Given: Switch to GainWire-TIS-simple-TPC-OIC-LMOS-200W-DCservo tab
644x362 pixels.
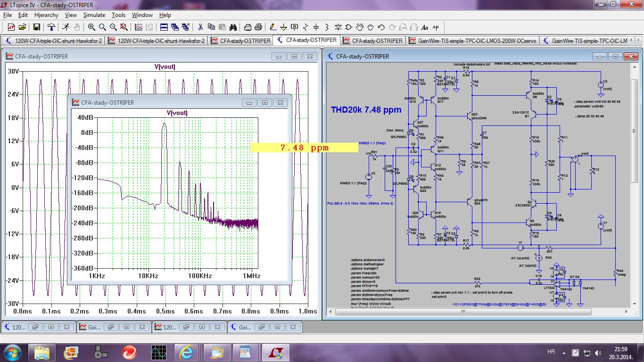Looking at the screenshot, I should [x=472, y=41].
